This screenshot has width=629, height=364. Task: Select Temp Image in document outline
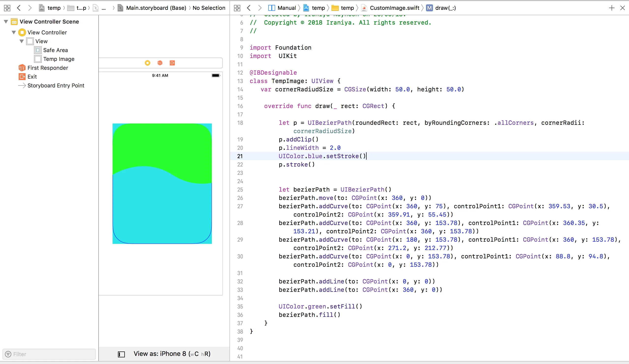[x=59, y=59]
